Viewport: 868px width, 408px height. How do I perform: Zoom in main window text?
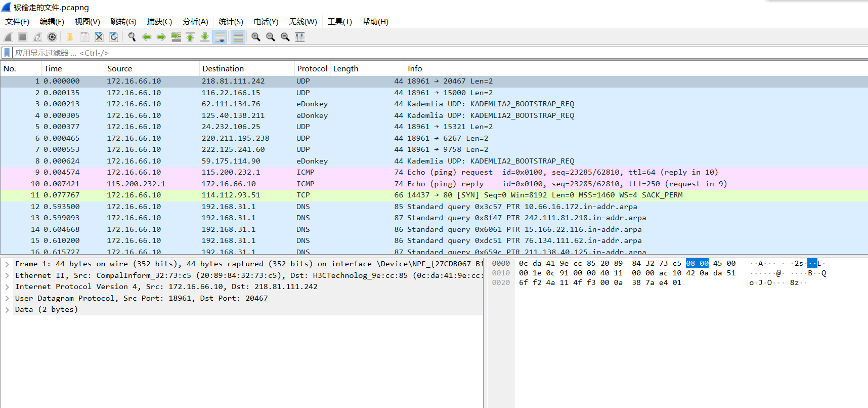coord(256,37)
